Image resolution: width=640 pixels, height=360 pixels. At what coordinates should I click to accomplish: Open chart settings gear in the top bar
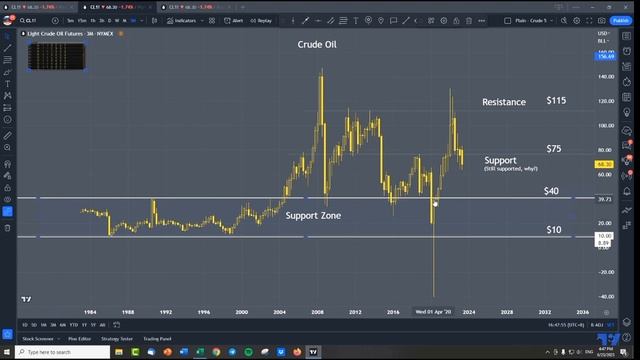(576, 21)
